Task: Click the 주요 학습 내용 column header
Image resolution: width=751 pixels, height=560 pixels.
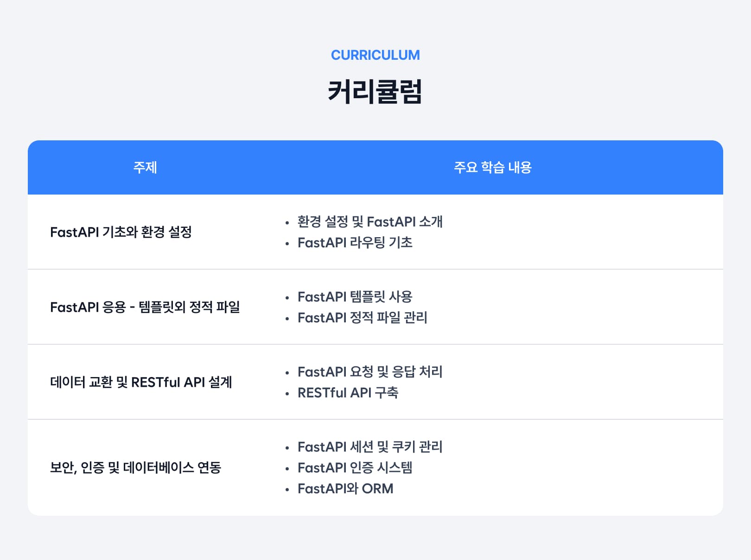Action: [x=492, y=167]
